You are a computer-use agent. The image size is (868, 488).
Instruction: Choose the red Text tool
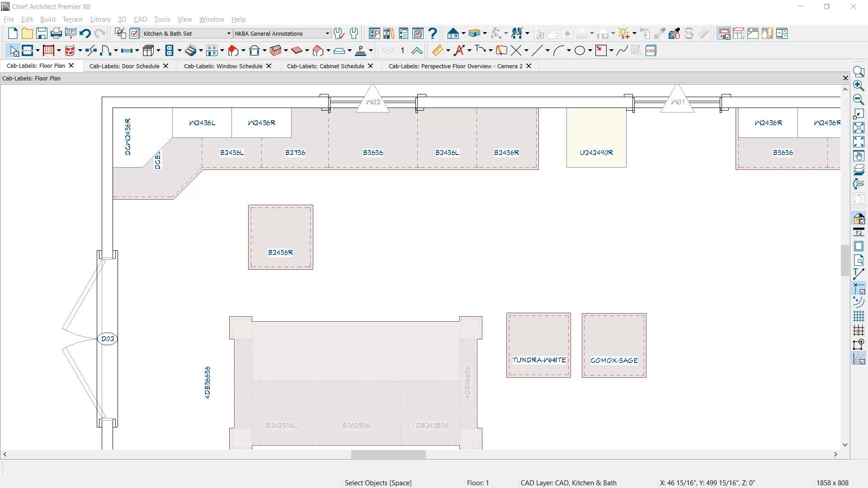[459, 51]
